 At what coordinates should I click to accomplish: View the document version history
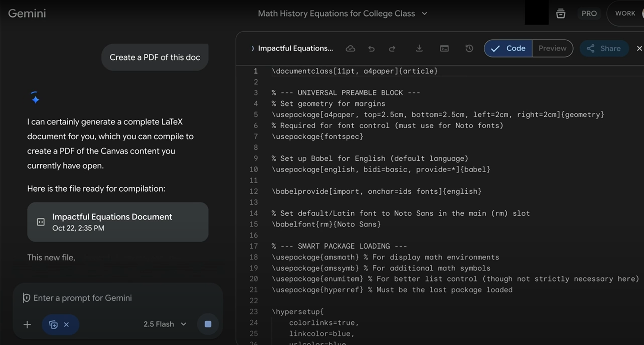[469, 48]
